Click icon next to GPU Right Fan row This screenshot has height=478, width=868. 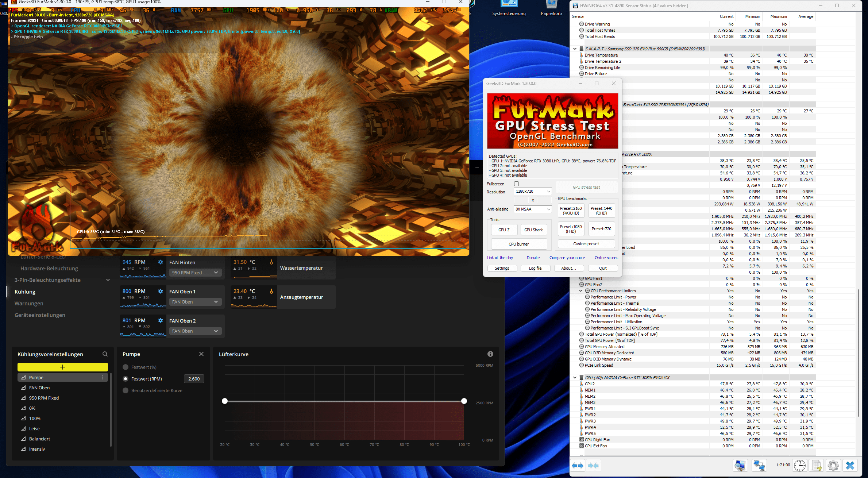click(582, 440)
